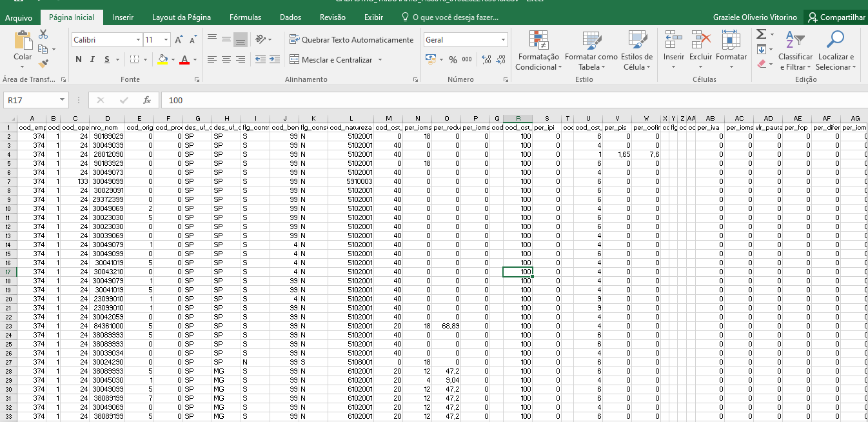Align cell content to top
This screenshot has width=868, height=422.
tap(212, 40)
